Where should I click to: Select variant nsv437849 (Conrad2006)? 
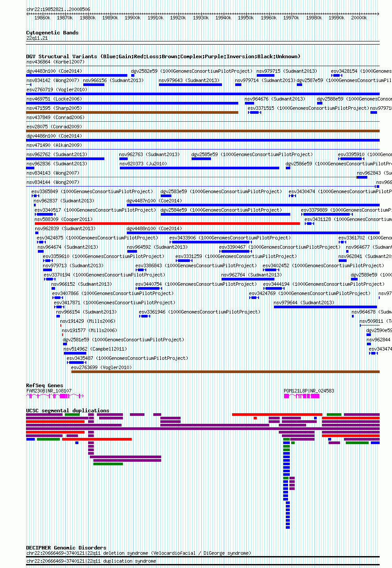(55, 117)
